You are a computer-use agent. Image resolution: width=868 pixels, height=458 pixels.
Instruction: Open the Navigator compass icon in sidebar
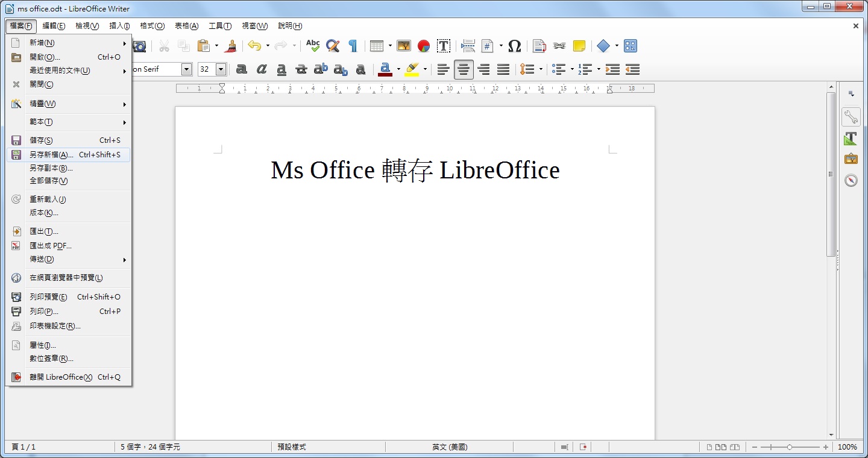851,180
